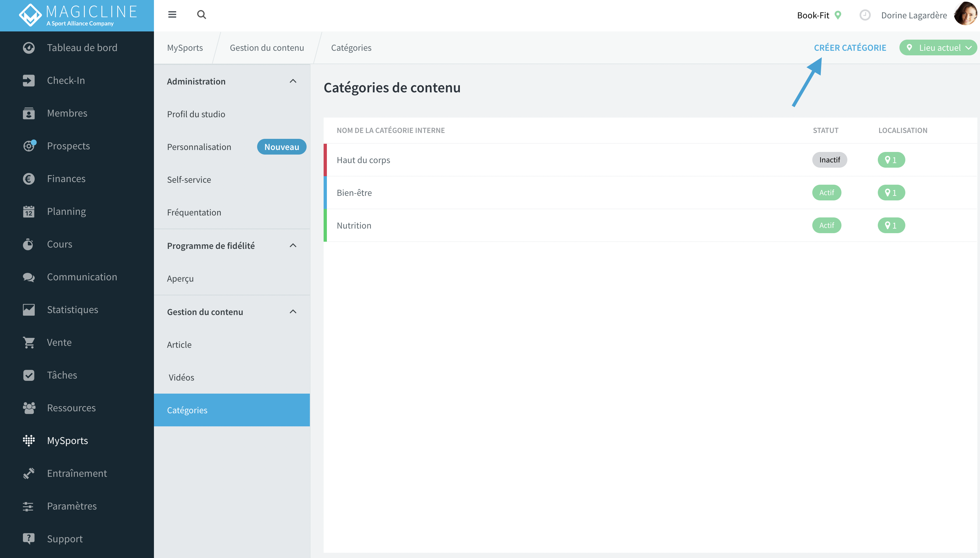Click the Statistiques chart icon
Screen dimensions: 980x558
pyautogui.click(x=29, y=310)
